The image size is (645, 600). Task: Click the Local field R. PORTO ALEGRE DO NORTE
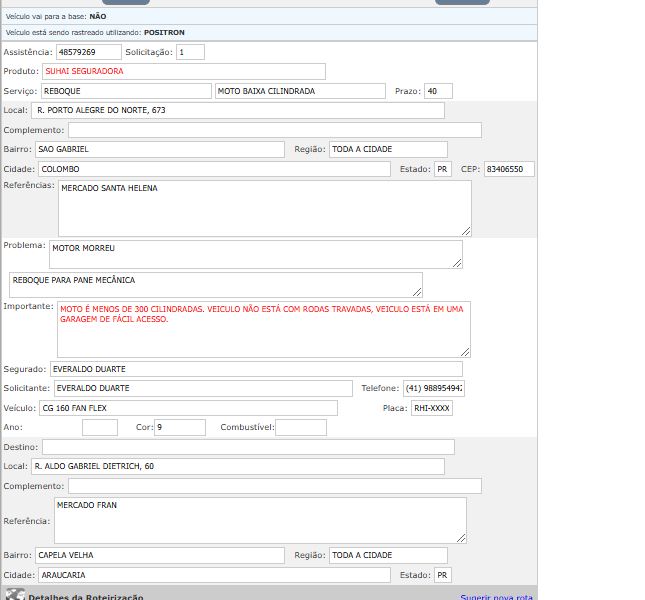238,111
